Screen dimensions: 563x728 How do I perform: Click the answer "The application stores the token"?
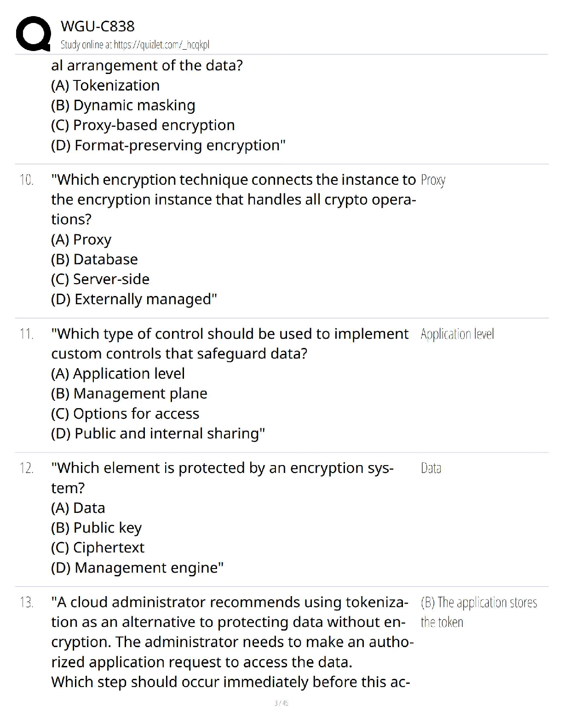[x=478, y=612]
